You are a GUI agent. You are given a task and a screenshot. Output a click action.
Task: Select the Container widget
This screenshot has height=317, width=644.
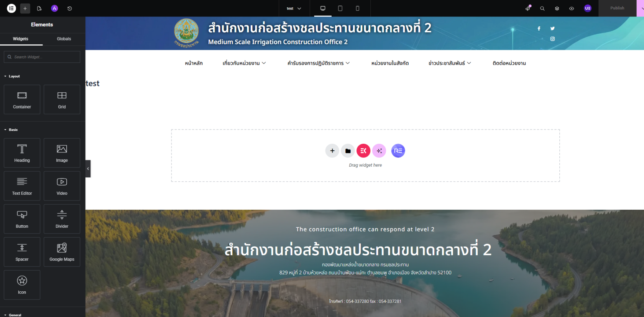click(22, 99)
